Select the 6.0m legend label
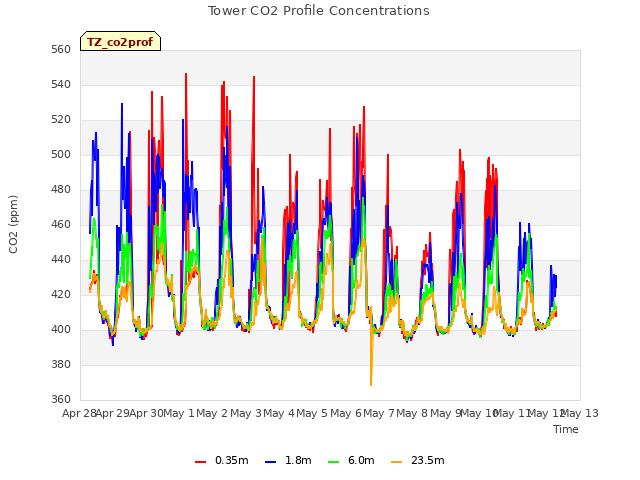This screenshot has height=480, width=640. tap(361, 460)
